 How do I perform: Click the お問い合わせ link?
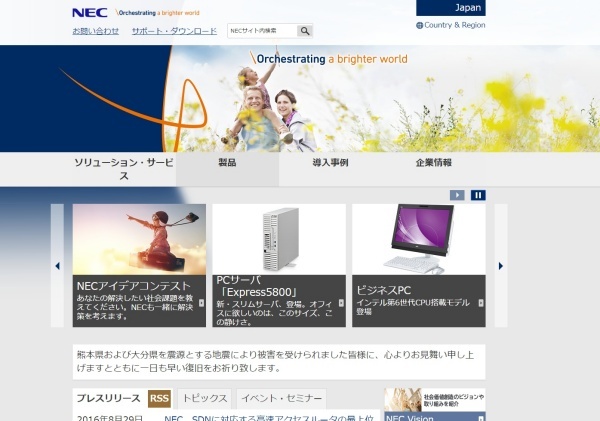(96, 31)
